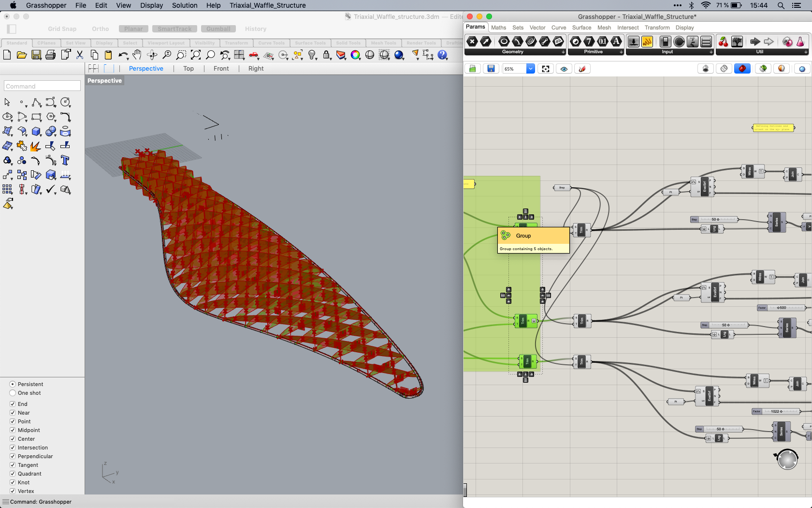812x508 pixels.
Task: Click the Factor 500 number slider
Action: coord(781,308)
